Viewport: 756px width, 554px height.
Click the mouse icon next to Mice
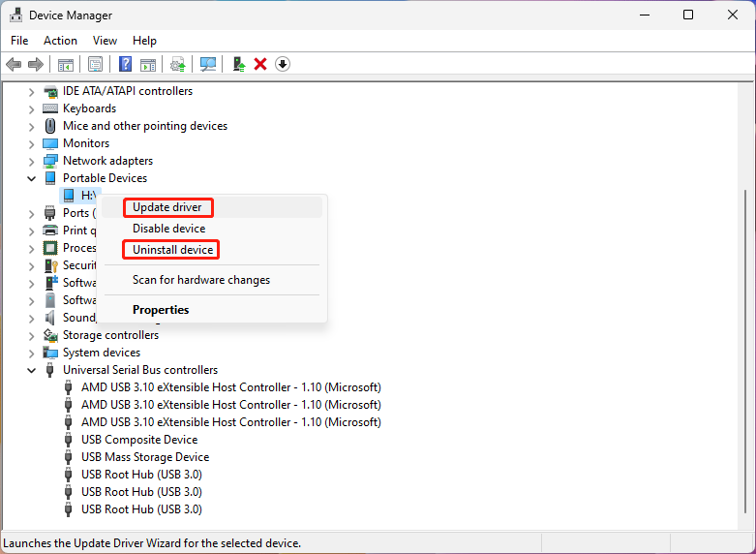pyautogui.click(x=50, y=126)
